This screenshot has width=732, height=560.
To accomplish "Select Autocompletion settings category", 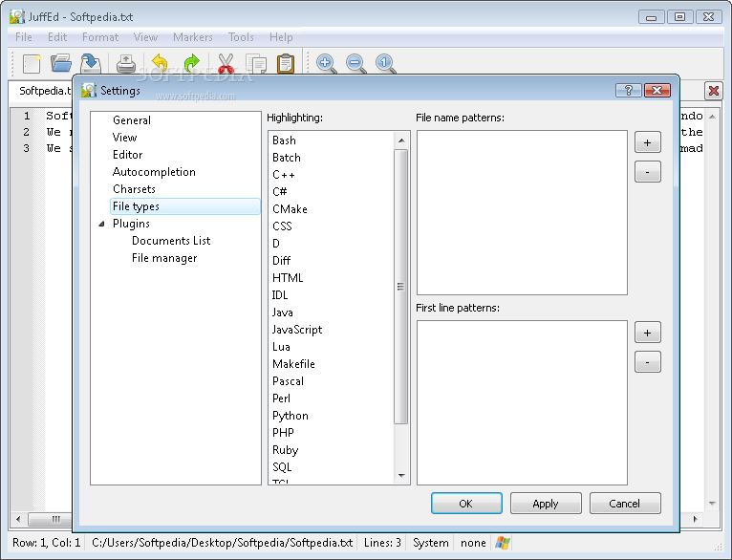I will pyautogui.click(x=154, y=172).
